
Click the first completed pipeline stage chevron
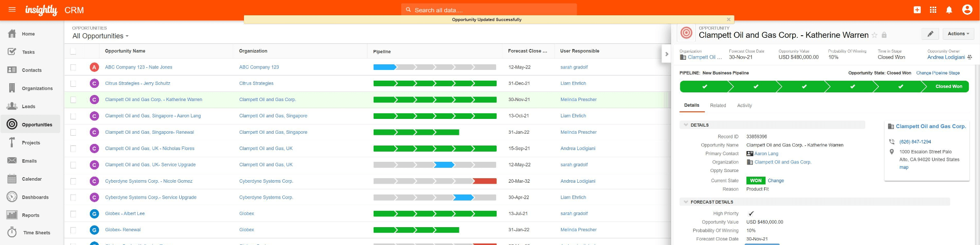coord(704,87)
